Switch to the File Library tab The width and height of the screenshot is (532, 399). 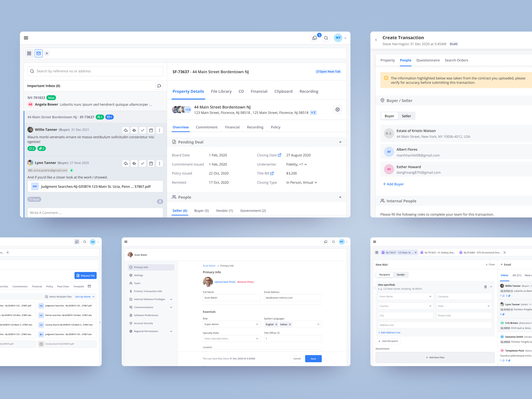coord(221,91)
